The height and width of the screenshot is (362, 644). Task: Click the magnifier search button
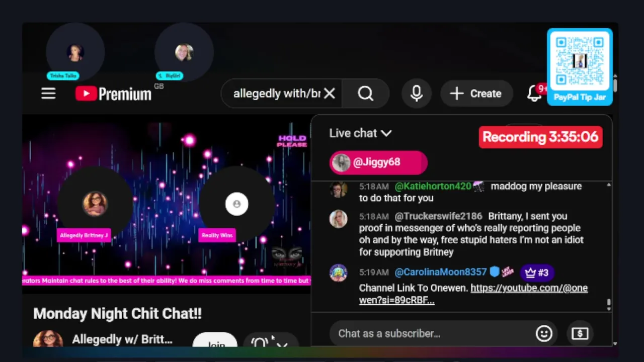366,94
